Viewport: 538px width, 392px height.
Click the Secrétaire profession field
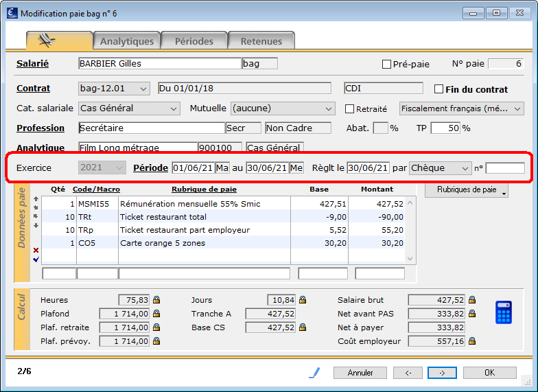coord(152,128)
